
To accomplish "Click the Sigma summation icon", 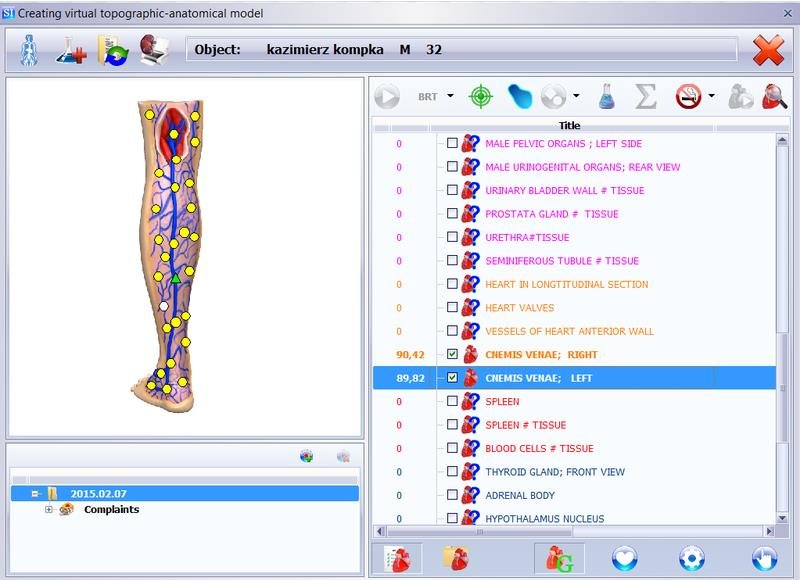I will (645, 97).
